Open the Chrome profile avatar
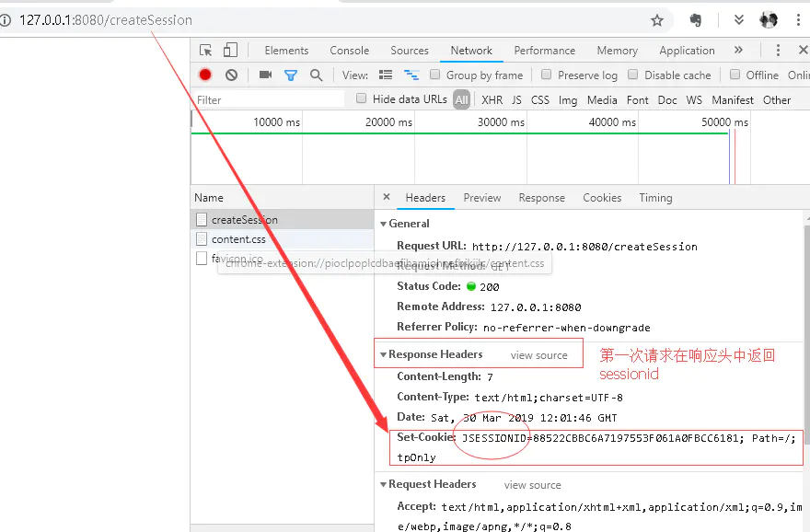 [x=769, y=20]
